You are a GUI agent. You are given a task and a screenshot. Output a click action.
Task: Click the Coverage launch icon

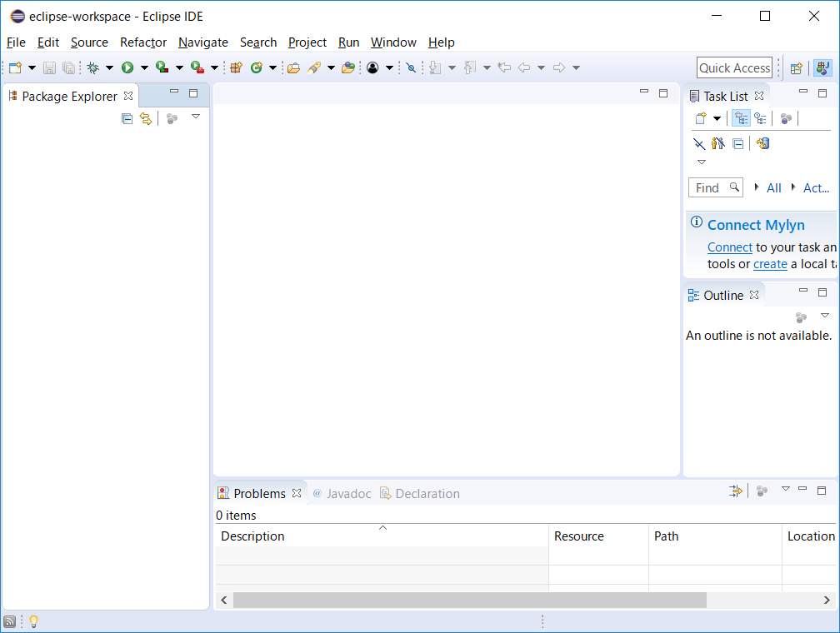point(162,67)
